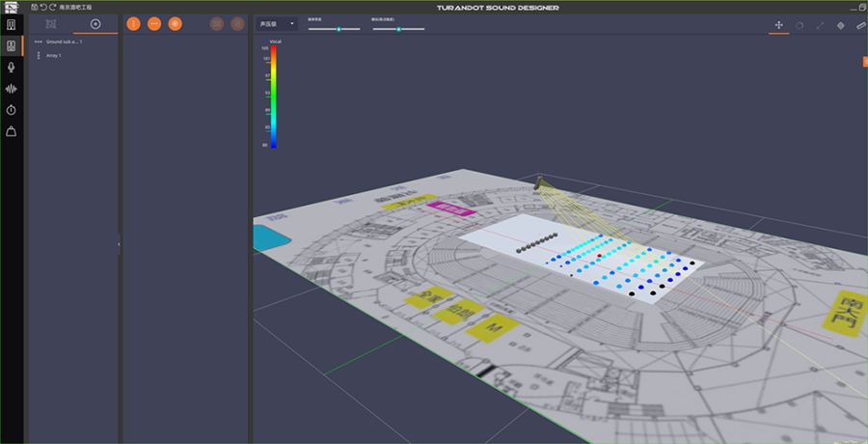Switch to the circle target tab

pos(95,23)
